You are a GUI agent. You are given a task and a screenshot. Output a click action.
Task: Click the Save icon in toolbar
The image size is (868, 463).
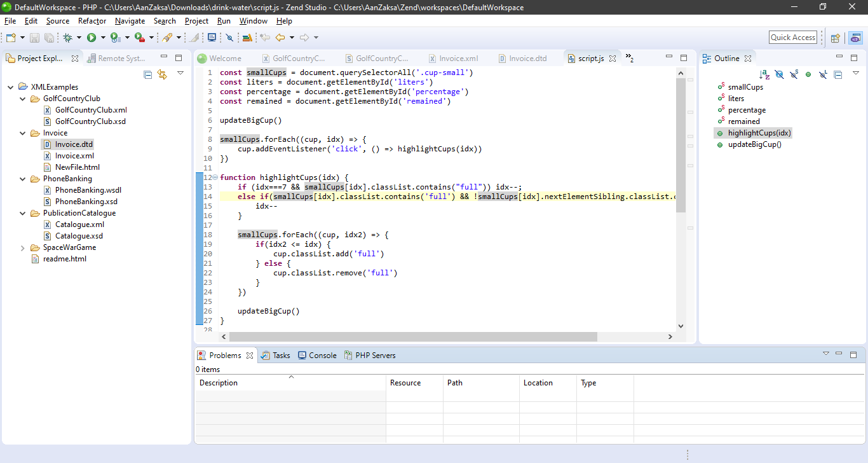34,38
